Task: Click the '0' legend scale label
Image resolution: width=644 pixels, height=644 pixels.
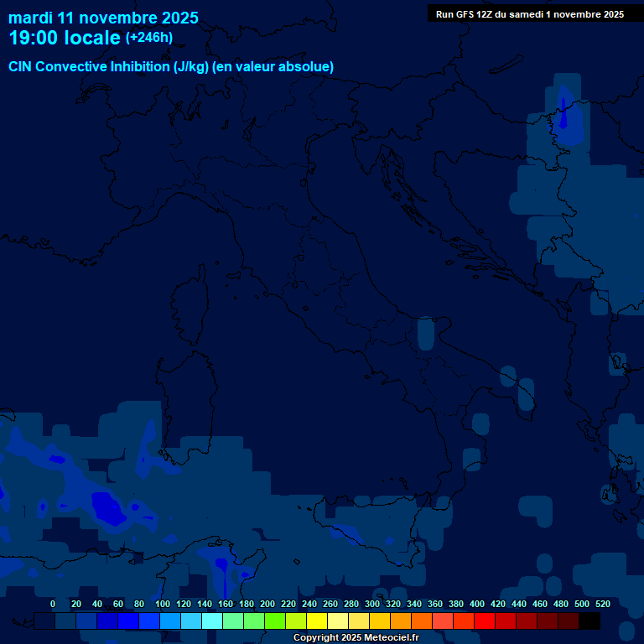Action: (53, 604)
